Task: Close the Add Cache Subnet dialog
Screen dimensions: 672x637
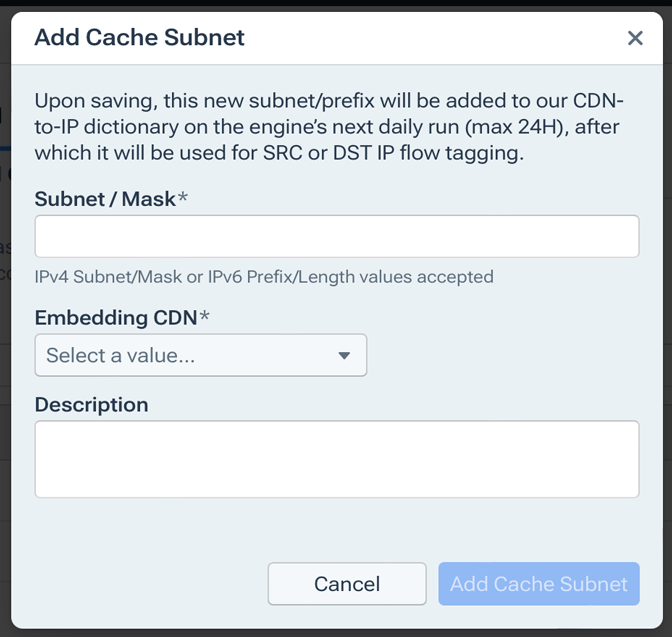Action: point(635,38)
